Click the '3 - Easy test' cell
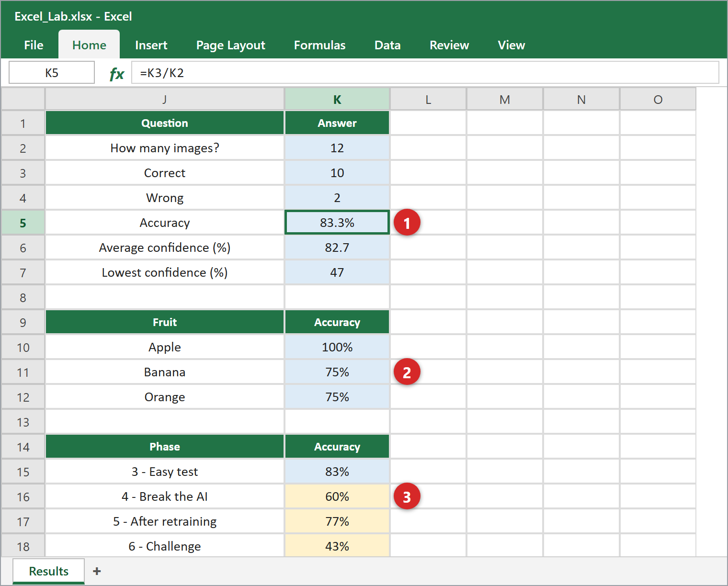This screenshot has width=728, height=586. 165,472
